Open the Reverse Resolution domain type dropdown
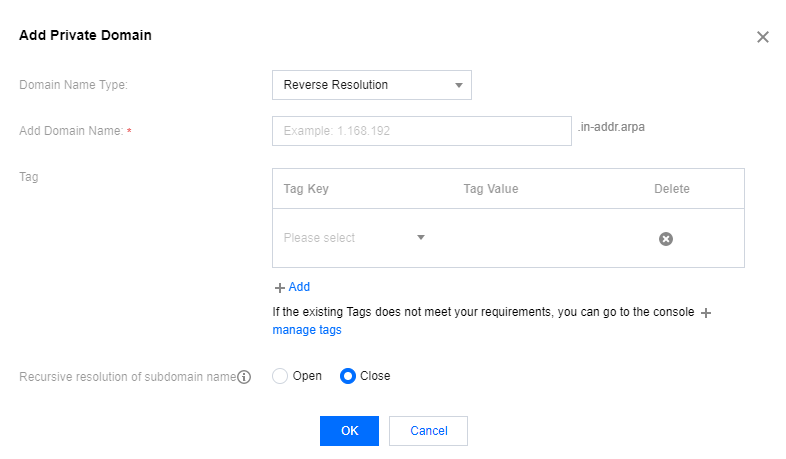Viewport: 786px width, 459px height. (x=371, y=85)
